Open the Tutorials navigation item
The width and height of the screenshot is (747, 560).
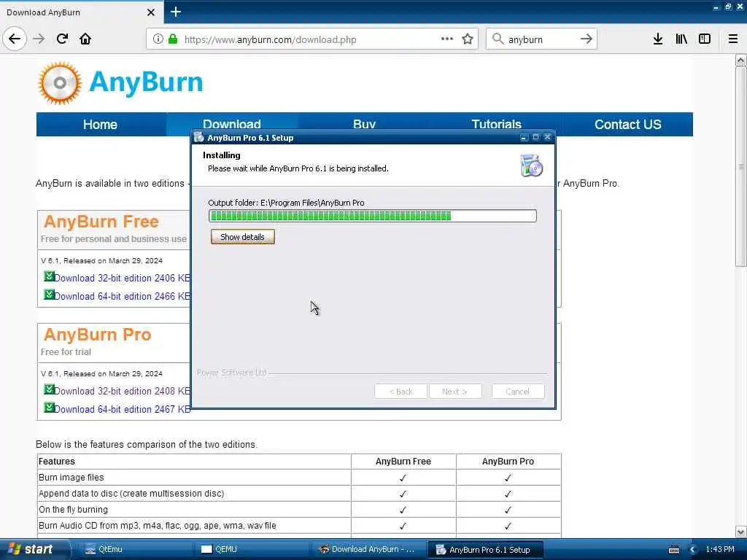click(496, 124)
